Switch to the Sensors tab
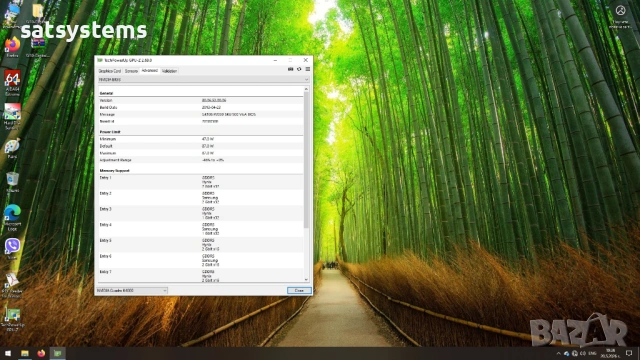640x360 pixels. [131, 71]
